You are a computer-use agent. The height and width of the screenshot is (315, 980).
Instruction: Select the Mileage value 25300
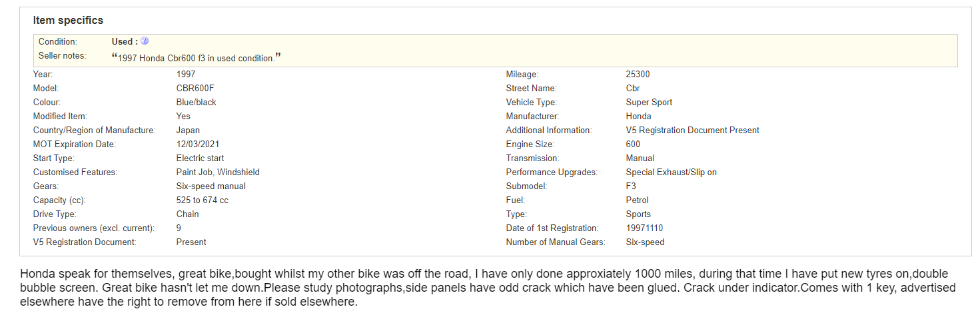coord(638,75)
